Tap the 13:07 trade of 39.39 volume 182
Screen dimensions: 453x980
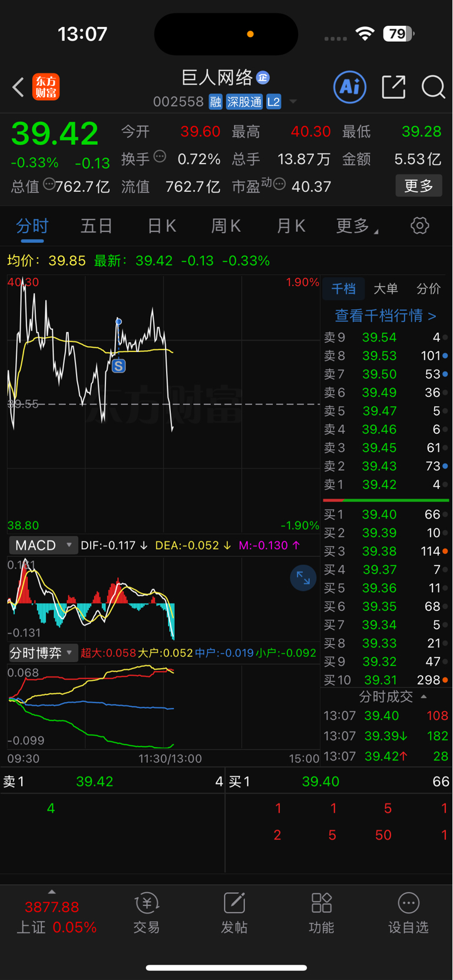point(386,736)
